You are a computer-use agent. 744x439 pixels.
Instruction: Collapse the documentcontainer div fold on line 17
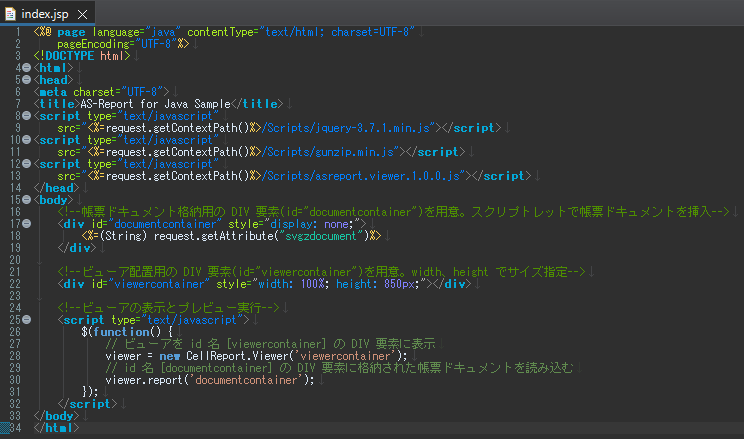pos(27,224)
